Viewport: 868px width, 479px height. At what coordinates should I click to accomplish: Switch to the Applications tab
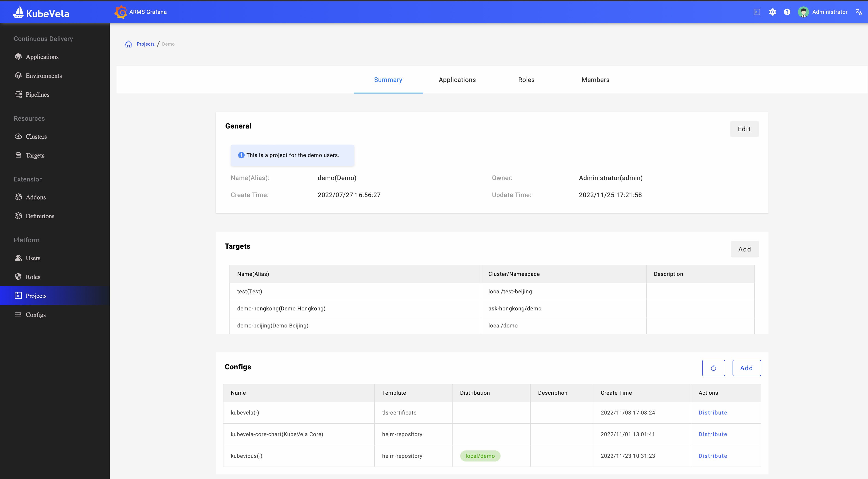click(457, 79)
